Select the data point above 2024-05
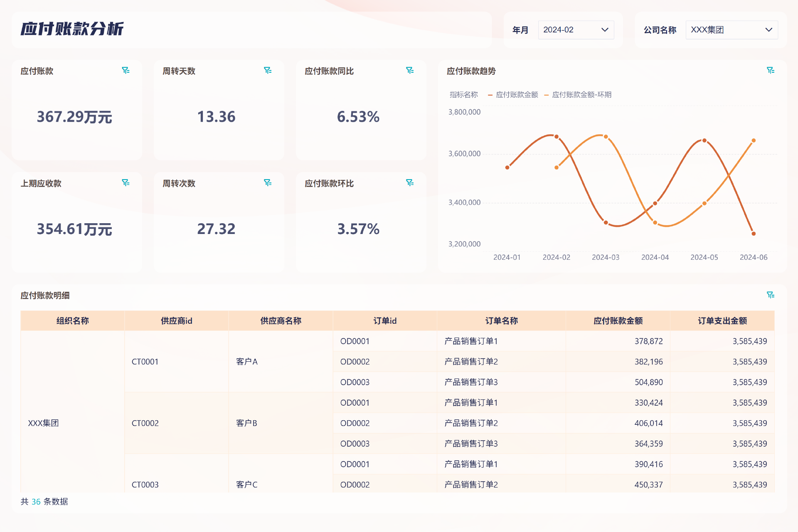798x532 pixels. 704,141
